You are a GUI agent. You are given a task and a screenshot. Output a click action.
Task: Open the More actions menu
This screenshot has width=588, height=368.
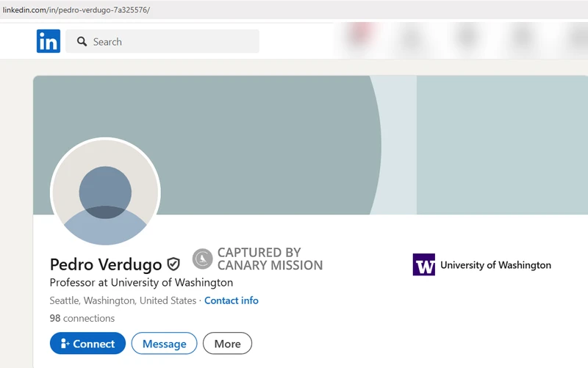(x=227, y=343)
